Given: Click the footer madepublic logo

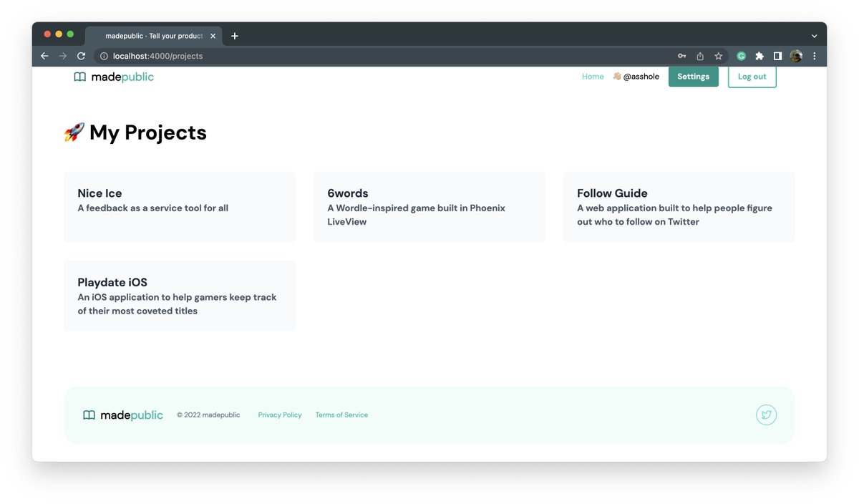Looking at the screenshot, I should coord(123,415).
